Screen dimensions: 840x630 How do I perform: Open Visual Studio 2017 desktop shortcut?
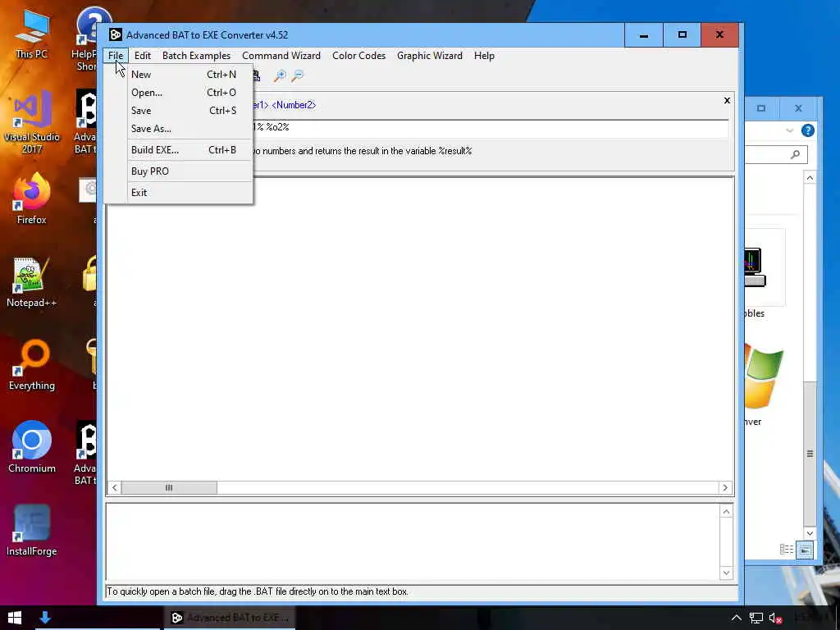pos(32,123)
